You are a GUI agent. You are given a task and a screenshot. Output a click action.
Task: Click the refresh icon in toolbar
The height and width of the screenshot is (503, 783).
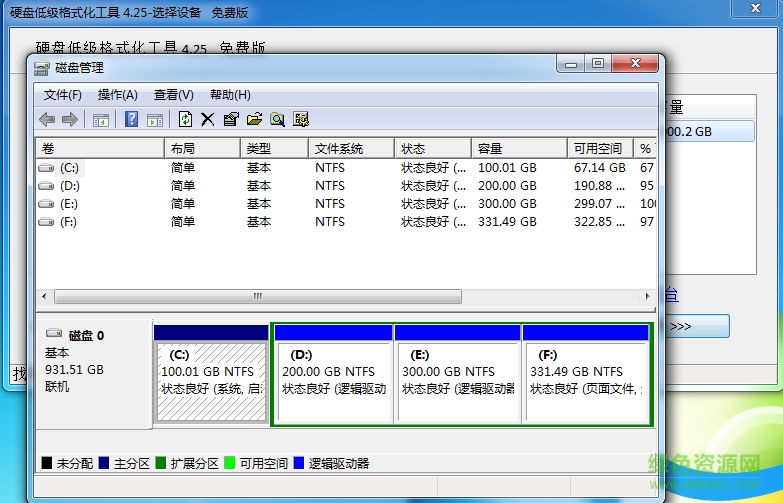click(185, 120)
